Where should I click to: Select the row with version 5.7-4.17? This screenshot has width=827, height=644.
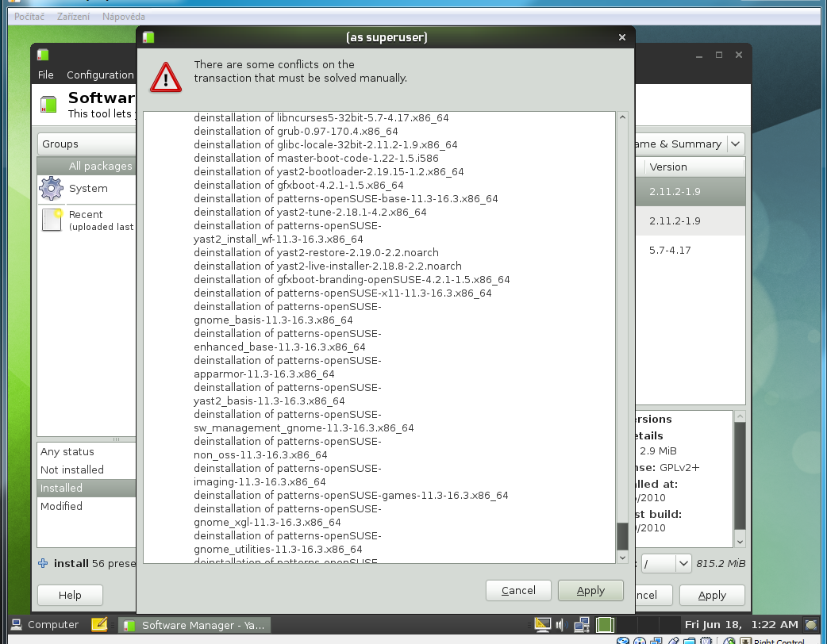coord(690,251)
